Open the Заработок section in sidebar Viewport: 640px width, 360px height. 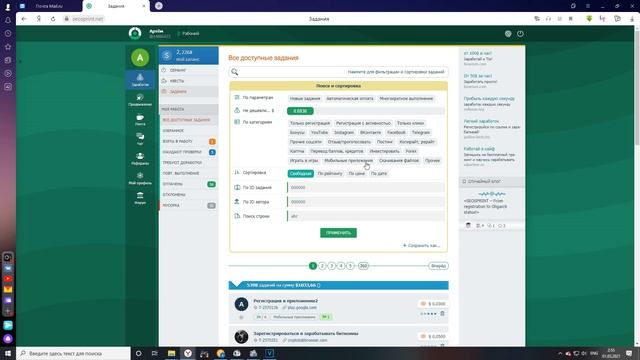tap(140, 79)
